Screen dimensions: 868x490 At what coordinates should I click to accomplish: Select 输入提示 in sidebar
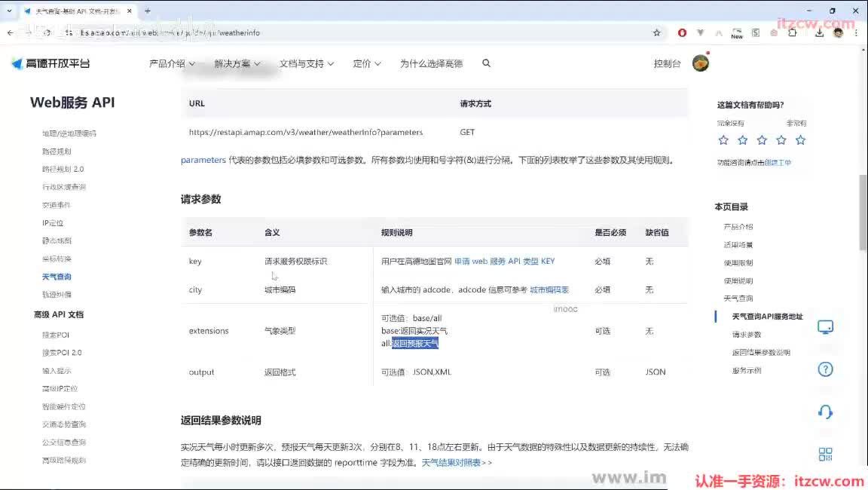(x=57, y=371)
